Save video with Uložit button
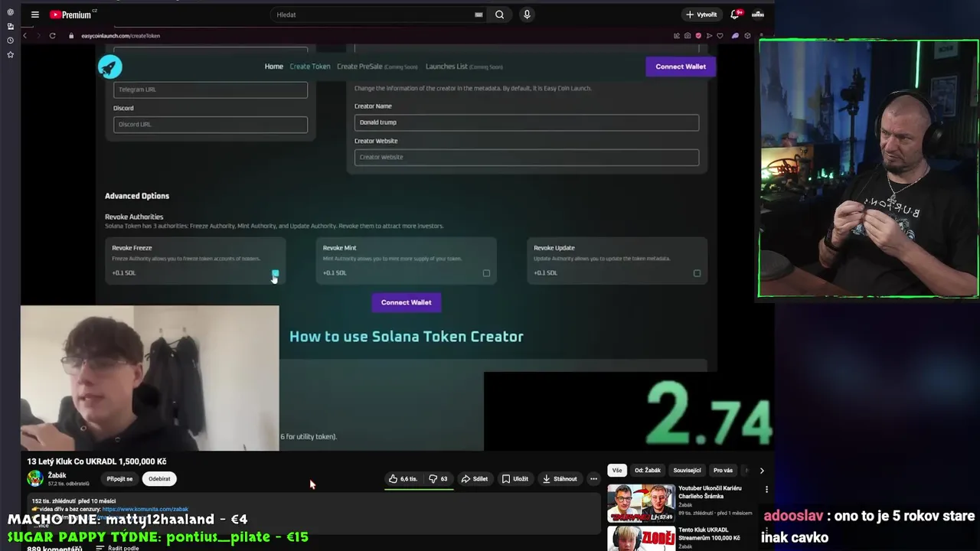 514,479
